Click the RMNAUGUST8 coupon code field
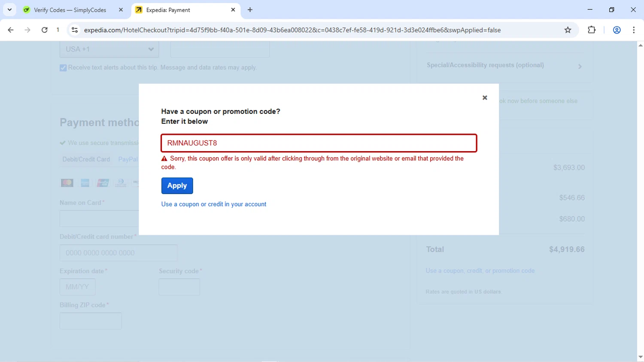The height and width of the screenshot is (362, 644). pos(319,143)
